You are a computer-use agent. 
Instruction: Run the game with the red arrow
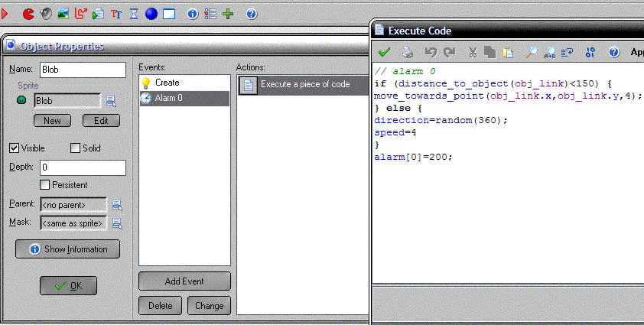pyautogui.click(x=4, y=14)
